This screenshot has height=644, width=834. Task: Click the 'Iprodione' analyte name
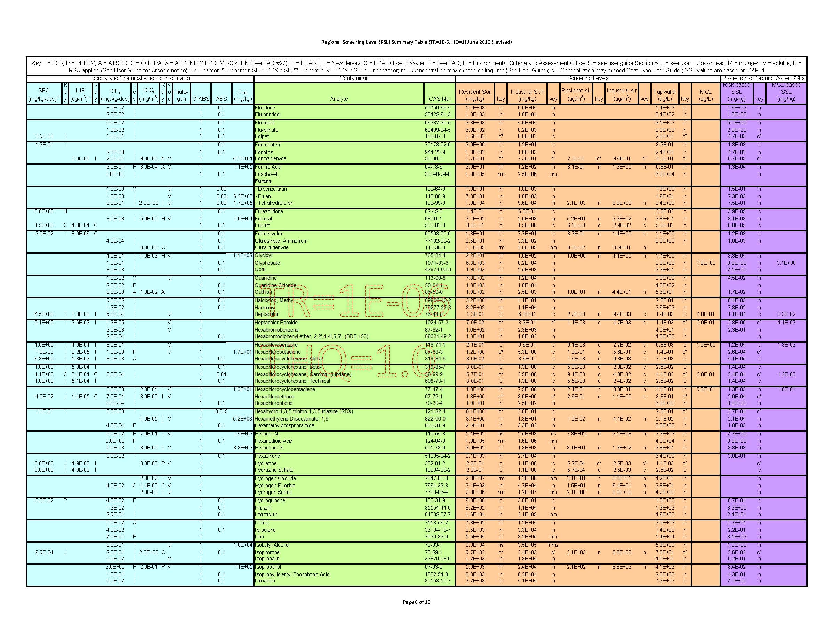(x=265, y=530)
